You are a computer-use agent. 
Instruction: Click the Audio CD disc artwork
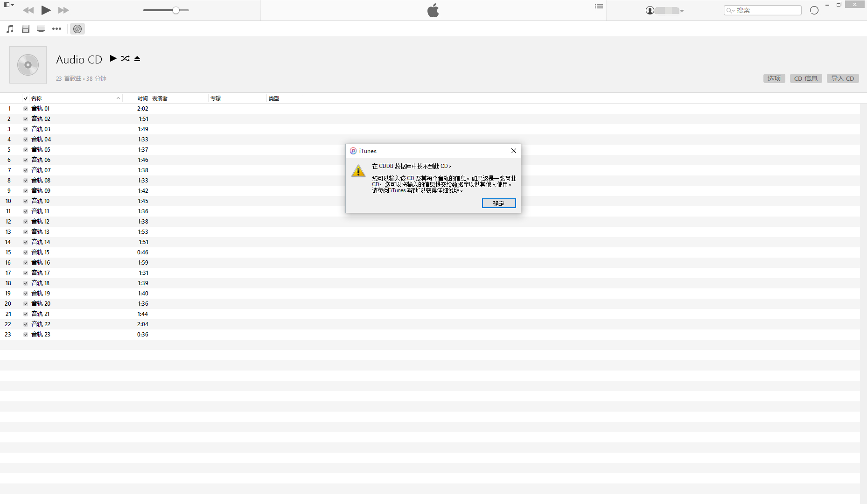click(x=28, y=65)
